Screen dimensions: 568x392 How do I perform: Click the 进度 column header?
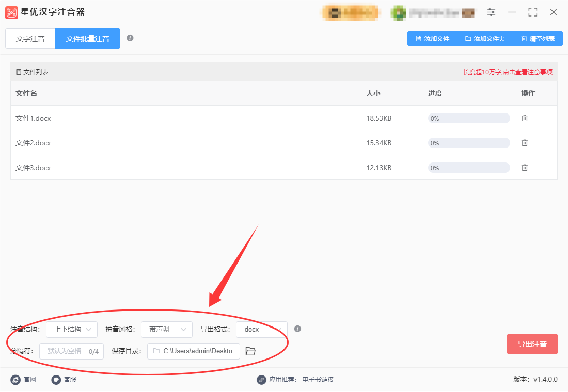[x=435, y=93]
